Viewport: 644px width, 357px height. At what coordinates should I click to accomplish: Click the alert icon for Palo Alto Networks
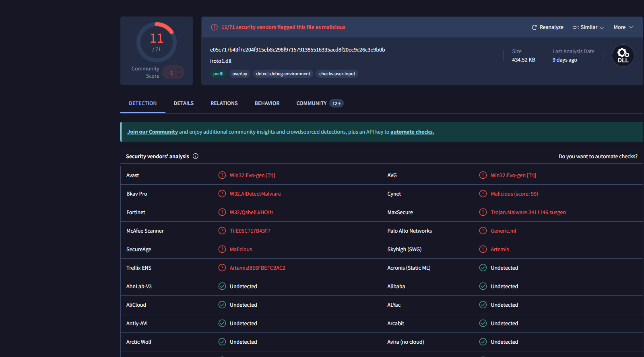(x=483, y=231)
